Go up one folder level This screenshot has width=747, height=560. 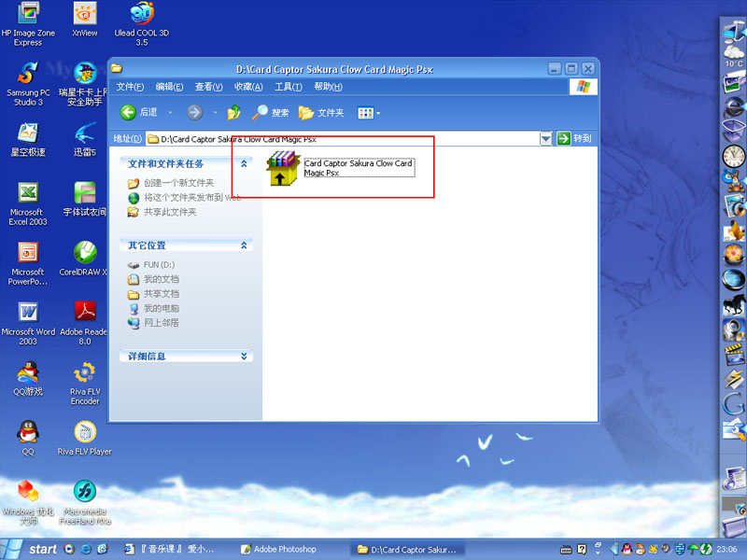(234, 113)
